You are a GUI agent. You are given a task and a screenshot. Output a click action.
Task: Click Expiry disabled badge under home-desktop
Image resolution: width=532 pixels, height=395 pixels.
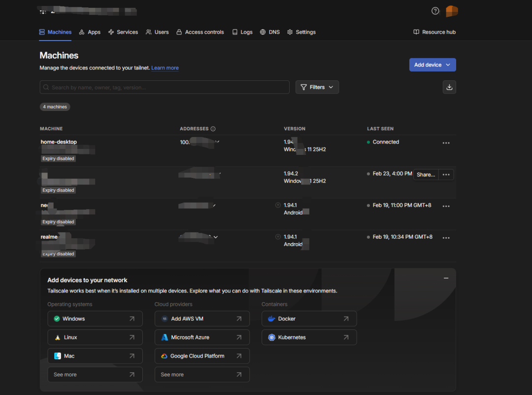58,159
